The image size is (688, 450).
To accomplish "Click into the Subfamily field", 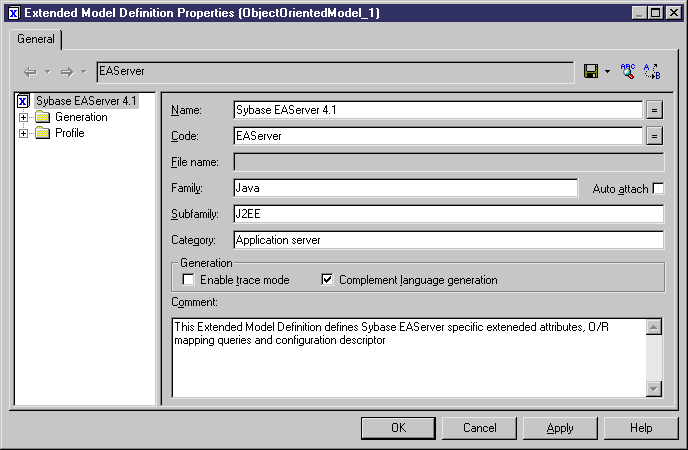I will pyautogui.click(x=448, y=214).
